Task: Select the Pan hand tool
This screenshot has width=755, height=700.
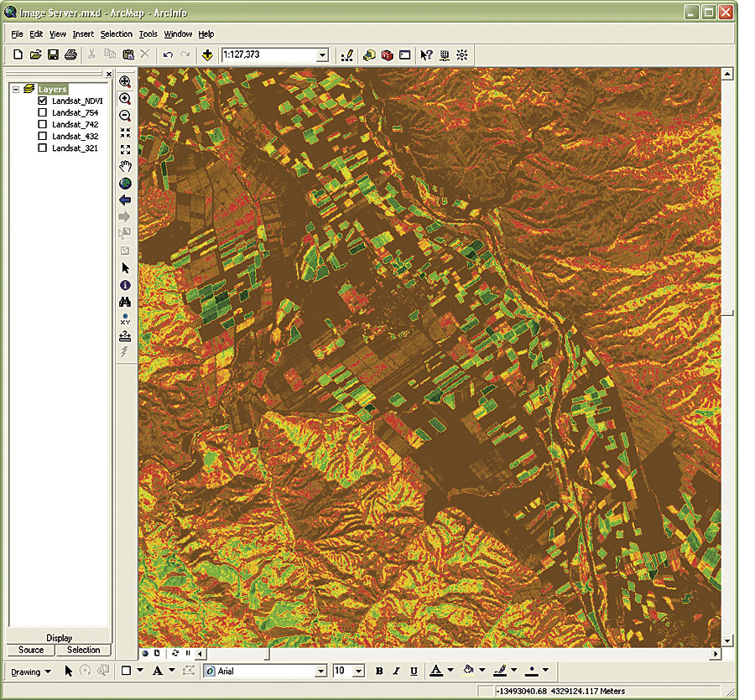Action: (125, 166)
